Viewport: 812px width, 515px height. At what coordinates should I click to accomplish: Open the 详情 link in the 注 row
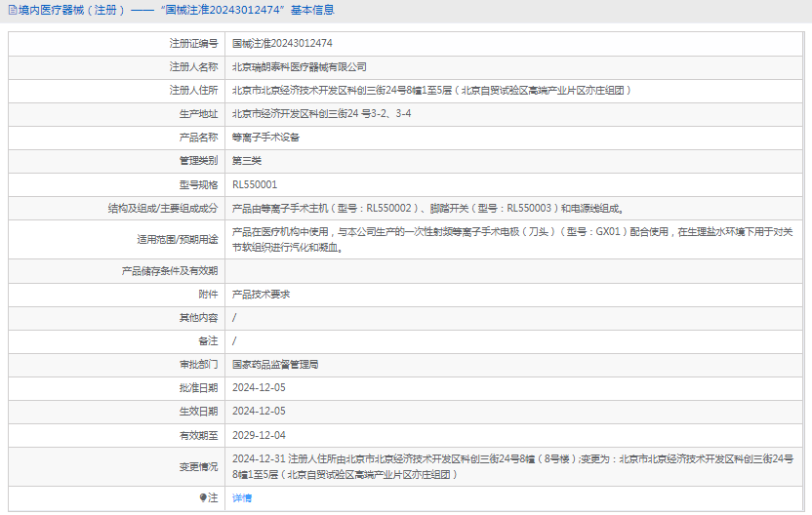click(x=242, y=497)
